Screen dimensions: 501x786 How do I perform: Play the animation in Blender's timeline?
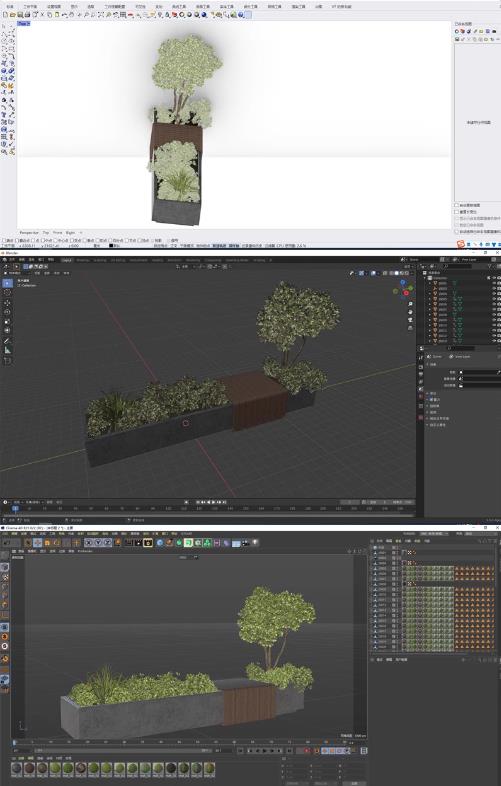point(214,502)
